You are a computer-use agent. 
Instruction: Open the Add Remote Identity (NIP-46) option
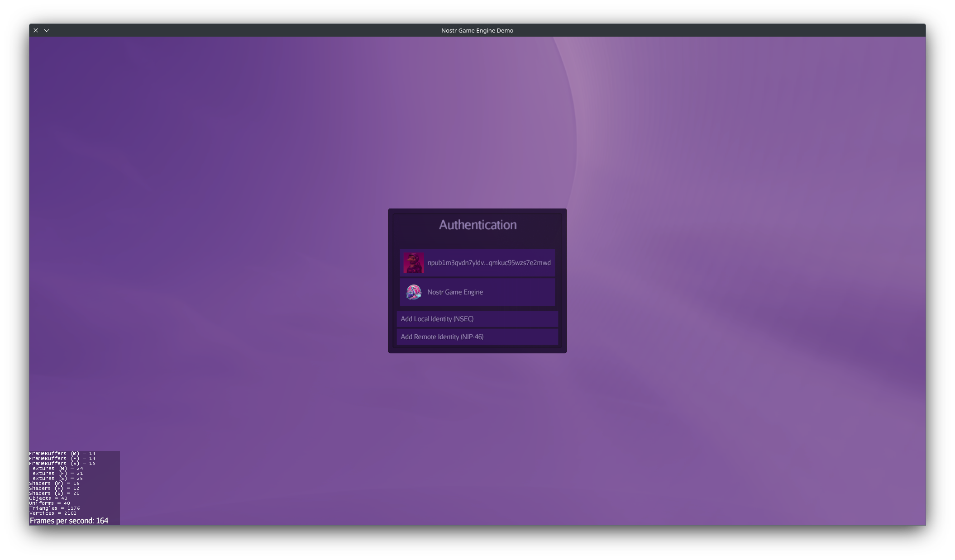click(477, 337)
